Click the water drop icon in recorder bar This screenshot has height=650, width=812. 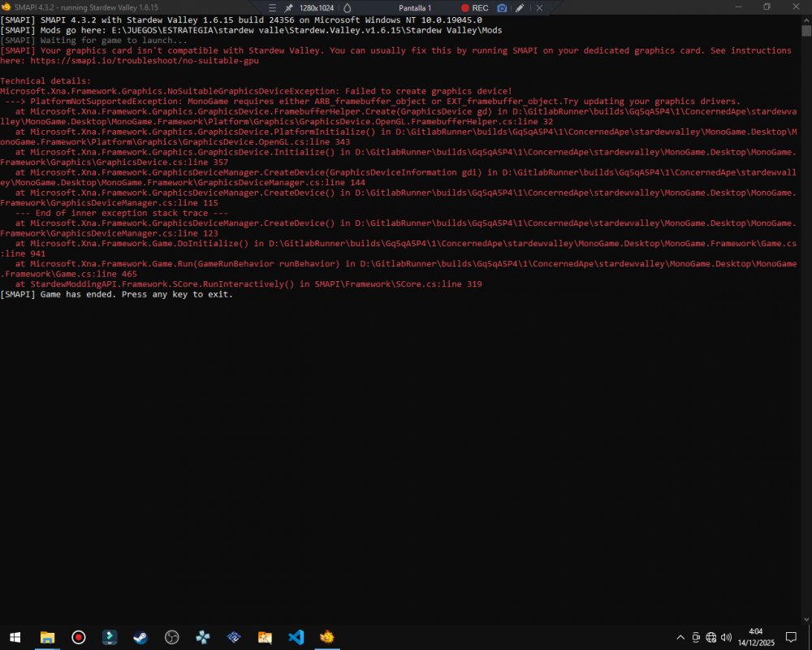pos(347,7)
